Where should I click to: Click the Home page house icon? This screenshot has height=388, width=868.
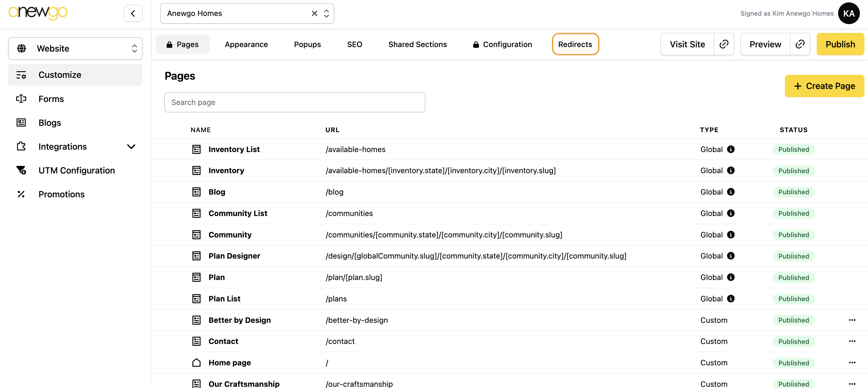196,362
